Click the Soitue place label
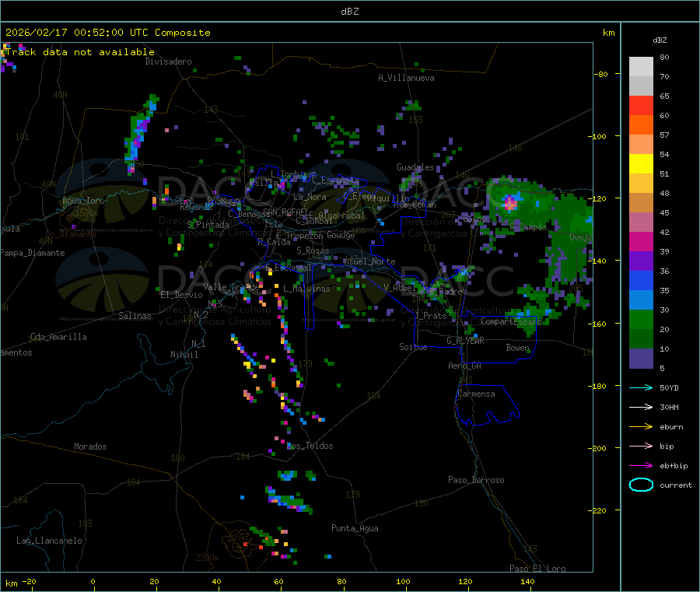The height and width of the screenshot is (592, 700). coord(413,347)
